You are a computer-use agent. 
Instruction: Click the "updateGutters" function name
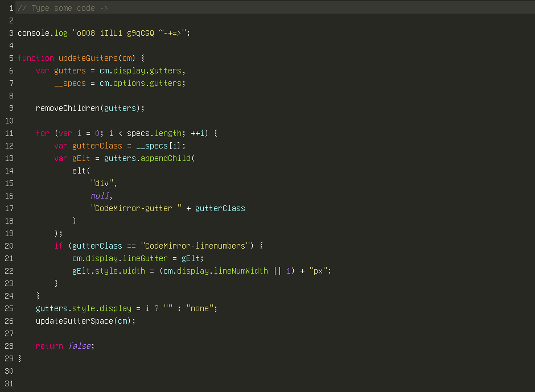coord(88,58)
